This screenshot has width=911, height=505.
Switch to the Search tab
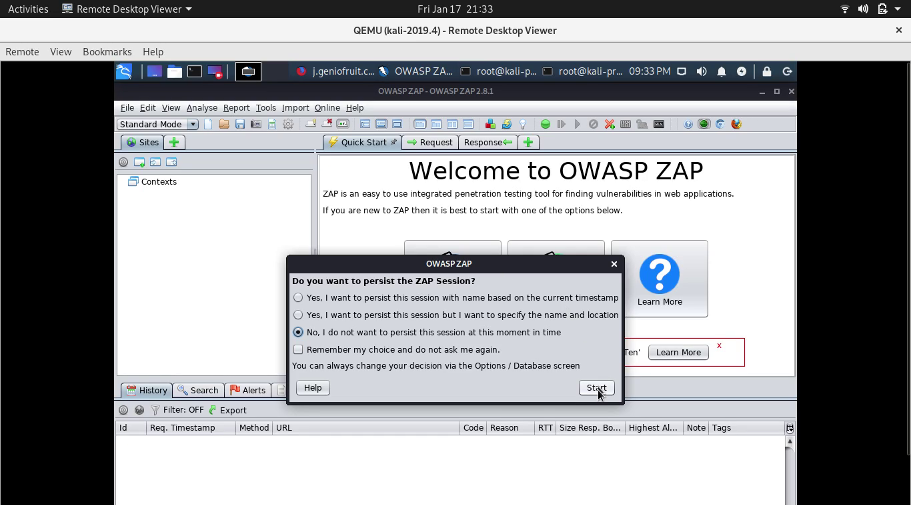198,390
